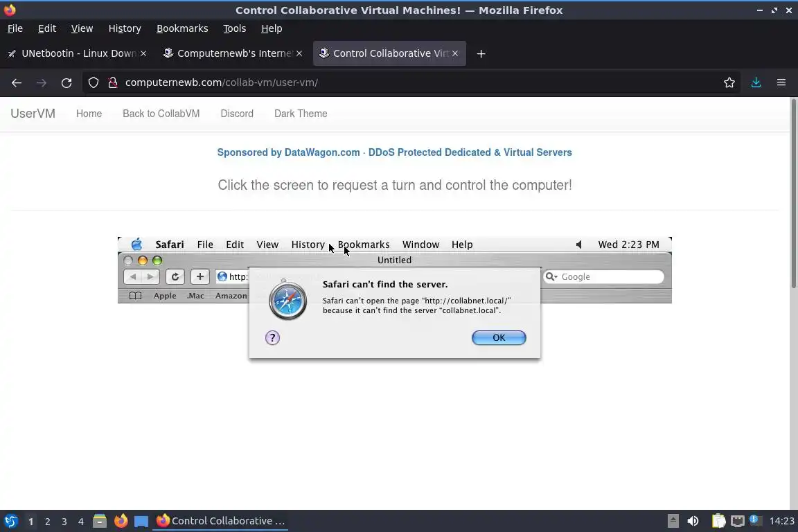Click the Apple menu in the VM
This screenshot has width=798, height=532.
click(136, 245)
